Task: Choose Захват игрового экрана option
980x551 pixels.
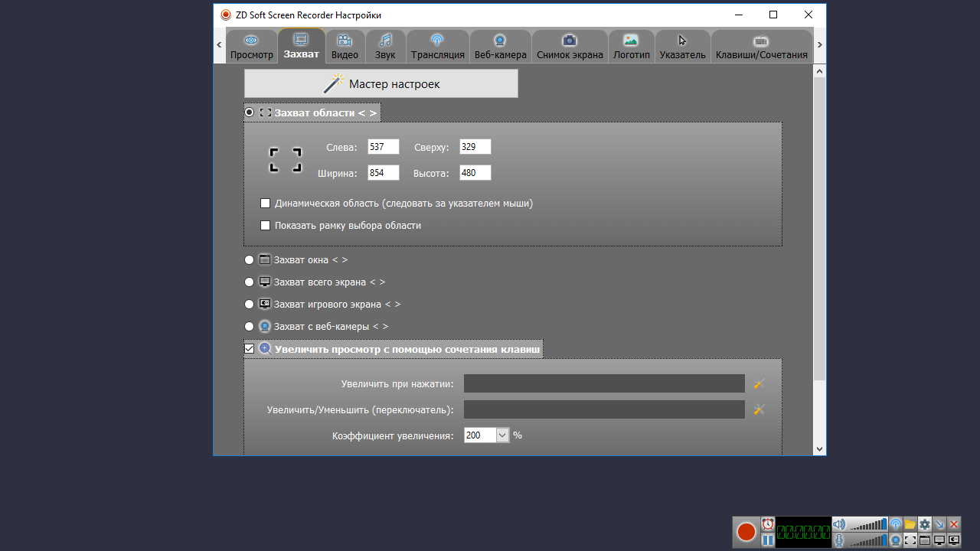Action: pyautogui.click(x=250, y=305)
